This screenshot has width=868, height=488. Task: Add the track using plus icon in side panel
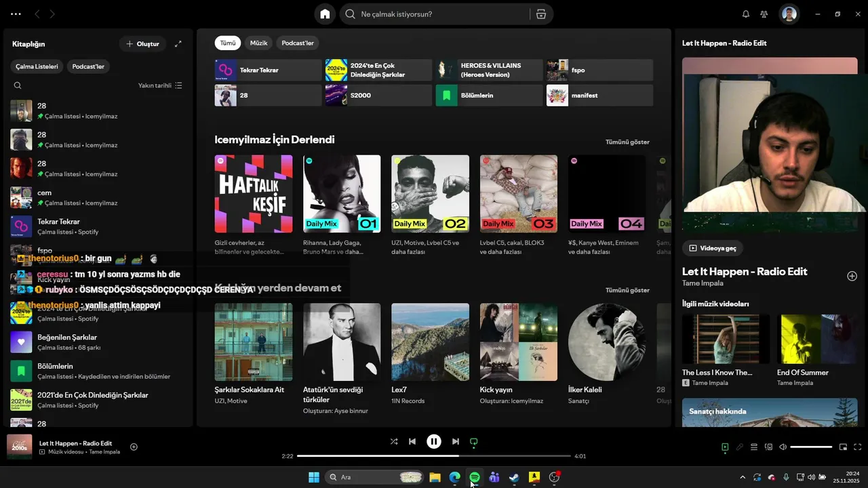[x=852, y=276]
